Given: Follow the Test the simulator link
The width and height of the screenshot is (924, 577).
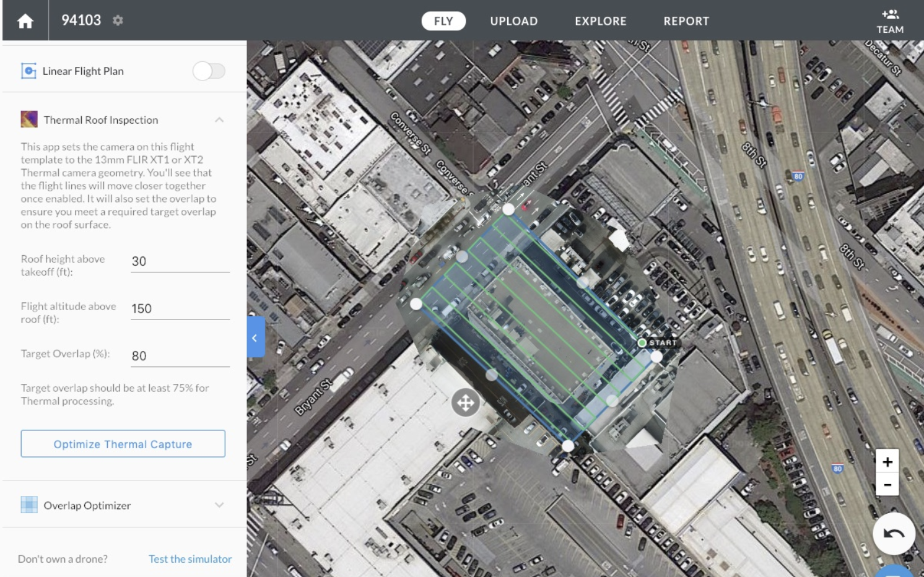Looking at the screenshot, I should tap(190, 559).
